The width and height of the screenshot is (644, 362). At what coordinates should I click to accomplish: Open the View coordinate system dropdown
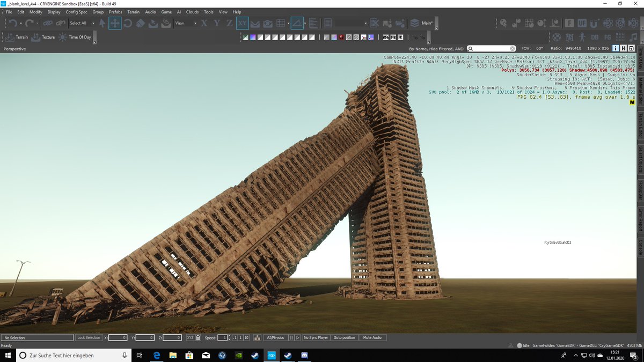tap(186, 23)
